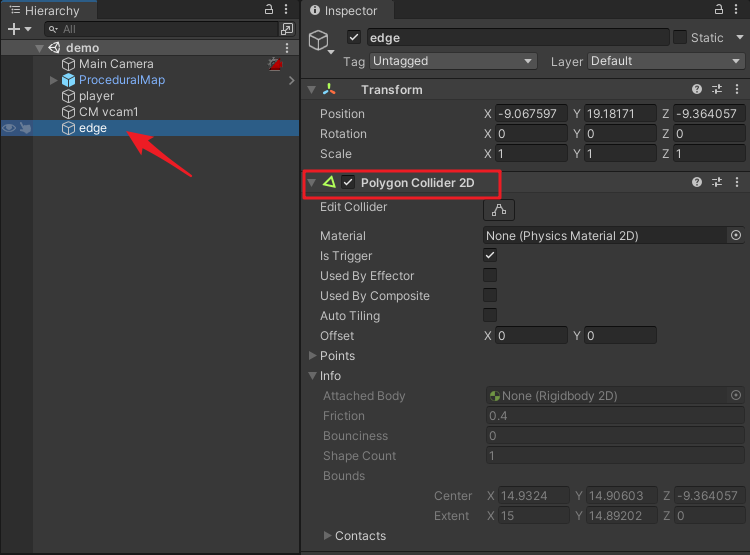Click the Polygon Collider 2D component icon
The height and width of the screenshot is (555, 750).
tap(329, 182)
